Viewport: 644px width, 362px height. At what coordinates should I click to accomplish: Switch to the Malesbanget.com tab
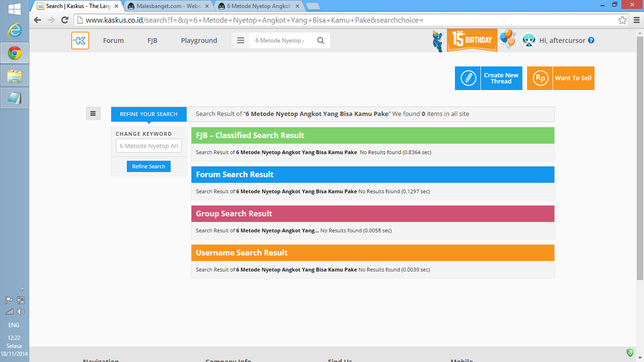click(169, 6)
